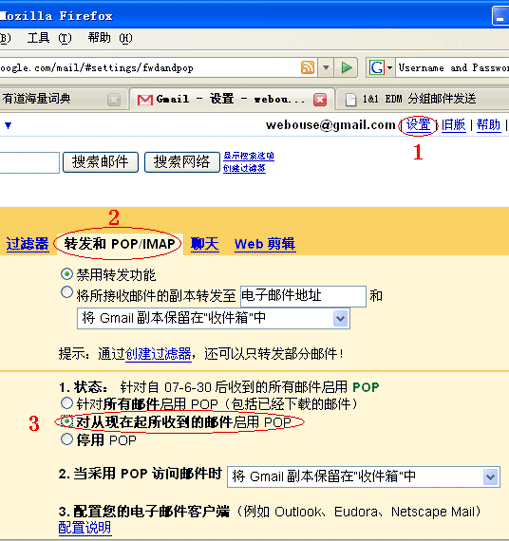Click in the mail search input field
509x541 pixels.
click(x=29, y=162)
